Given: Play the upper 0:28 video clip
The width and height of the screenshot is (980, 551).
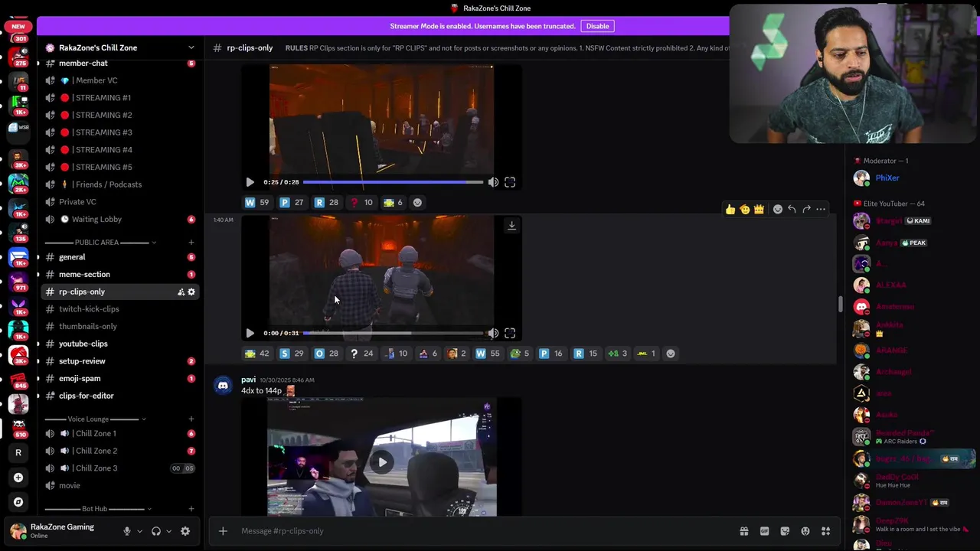Looking at the screenshot, I should point(250,182).
